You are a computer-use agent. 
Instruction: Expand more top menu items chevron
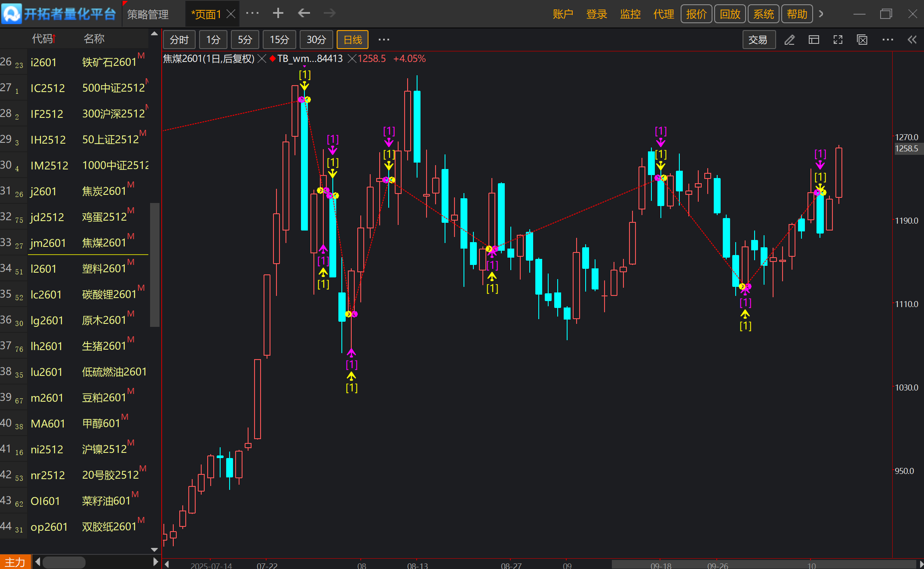tap(821, 14)
